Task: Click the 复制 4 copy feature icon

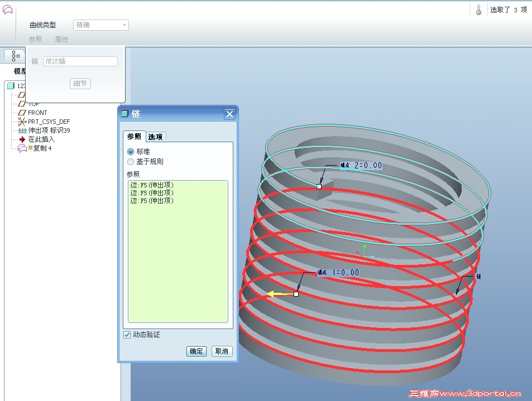Action: (x=22, y=148)
